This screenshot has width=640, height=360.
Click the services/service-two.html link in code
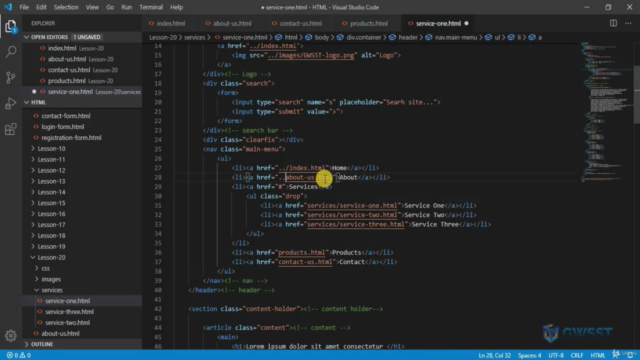352,215
